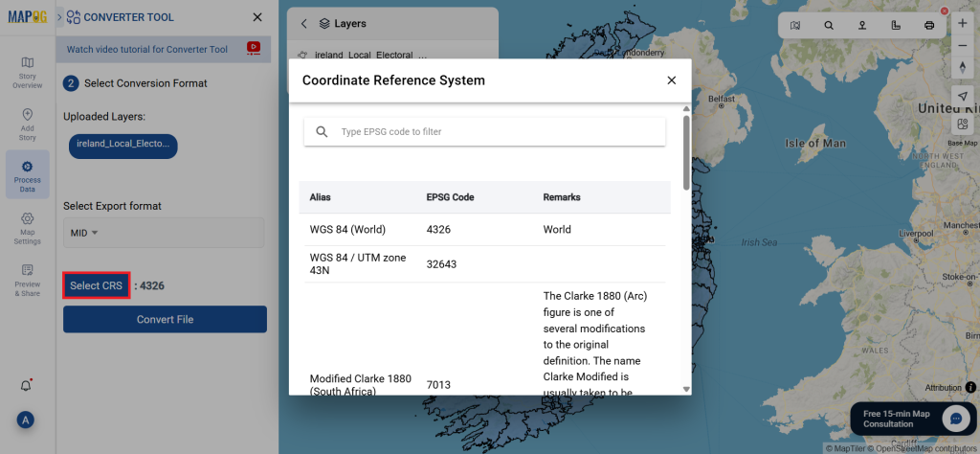The width and height of the screenshot is (980, 454).
Task: Select the place marker pin tool
Action: point(862,26)
